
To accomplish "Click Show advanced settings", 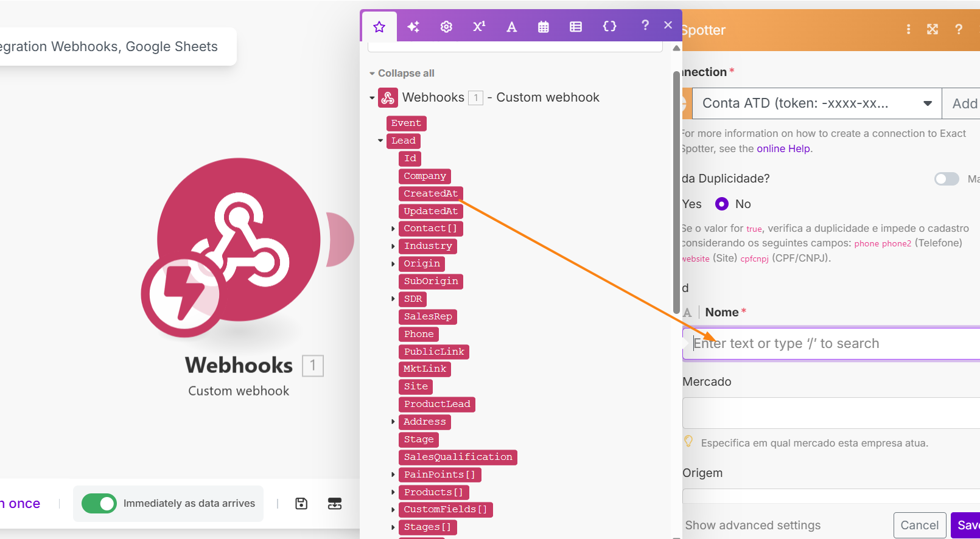I will pos(753,525).
